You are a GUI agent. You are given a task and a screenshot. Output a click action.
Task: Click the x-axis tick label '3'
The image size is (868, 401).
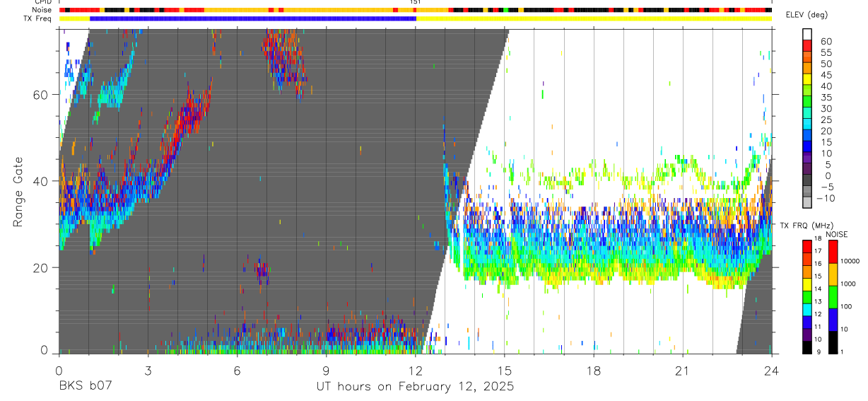point(148,371)
